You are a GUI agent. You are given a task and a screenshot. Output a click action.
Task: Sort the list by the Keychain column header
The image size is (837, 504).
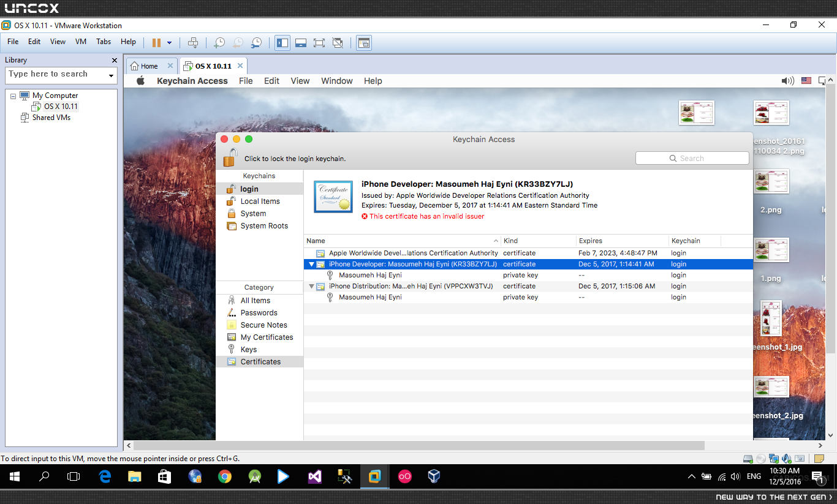pyautogui.click(x=695, y=241)
